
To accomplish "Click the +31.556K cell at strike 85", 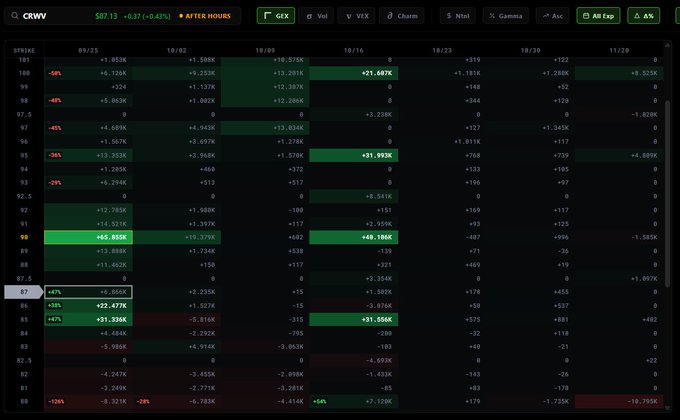I will point(353,319).
